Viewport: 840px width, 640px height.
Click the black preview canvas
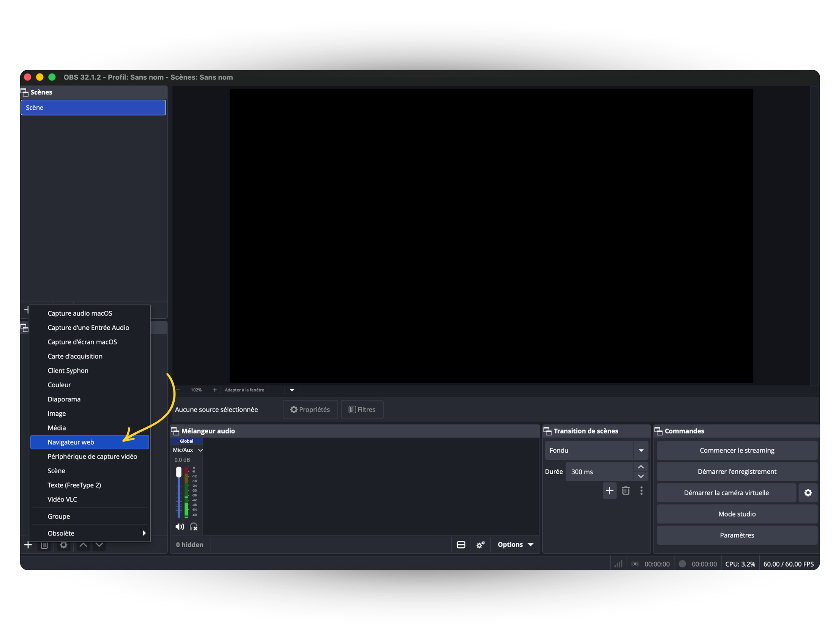click(x=491, y=236)
